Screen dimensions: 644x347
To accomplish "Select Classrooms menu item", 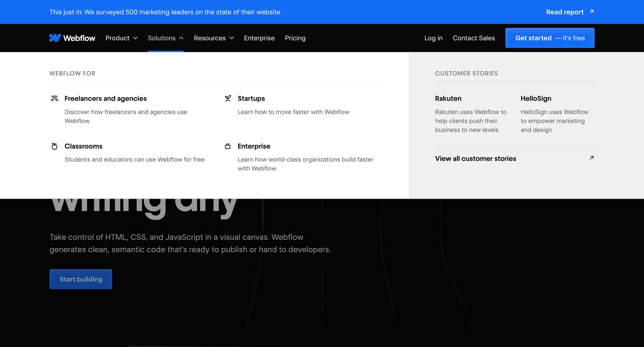I will pos(83,146).
